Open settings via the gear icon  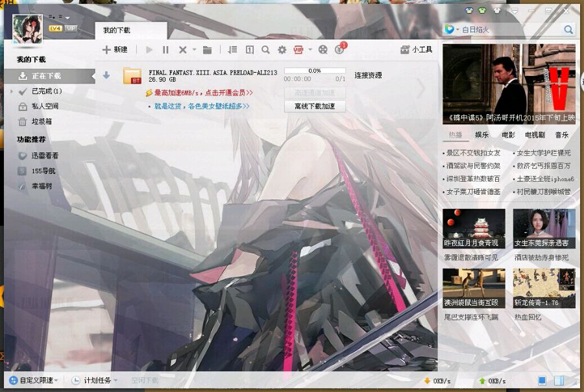282,49
